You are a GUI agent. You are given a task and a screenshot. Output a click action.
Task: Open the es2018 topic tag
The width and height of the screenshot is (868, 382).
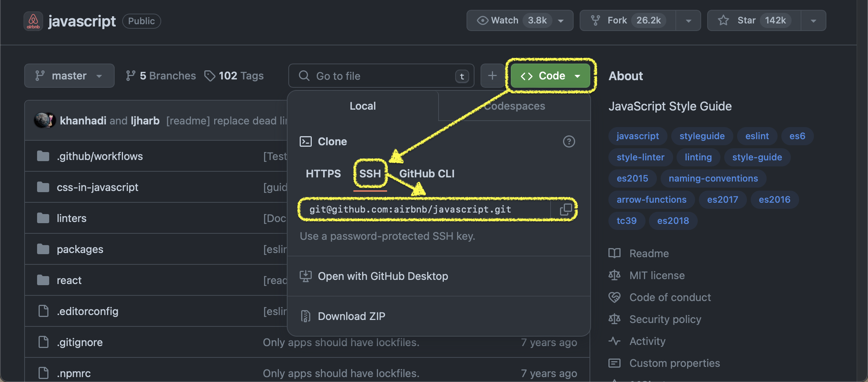673,221
